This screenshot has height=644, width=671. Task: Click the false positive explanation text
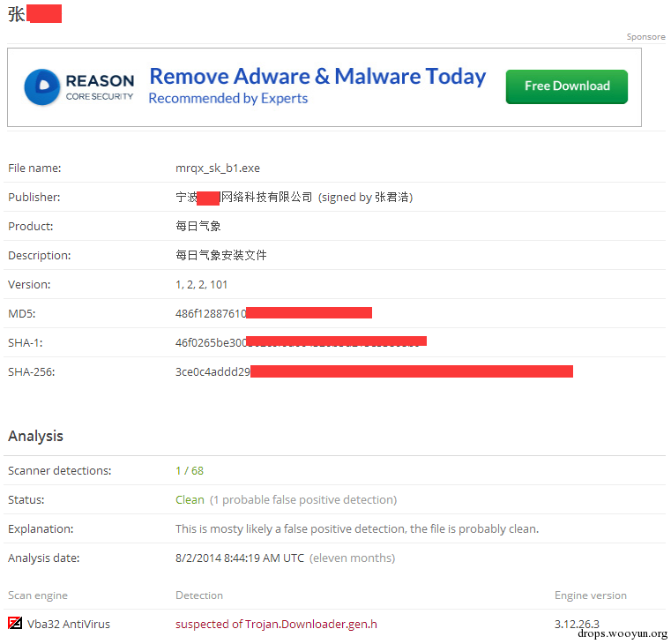tap(357, 528)
